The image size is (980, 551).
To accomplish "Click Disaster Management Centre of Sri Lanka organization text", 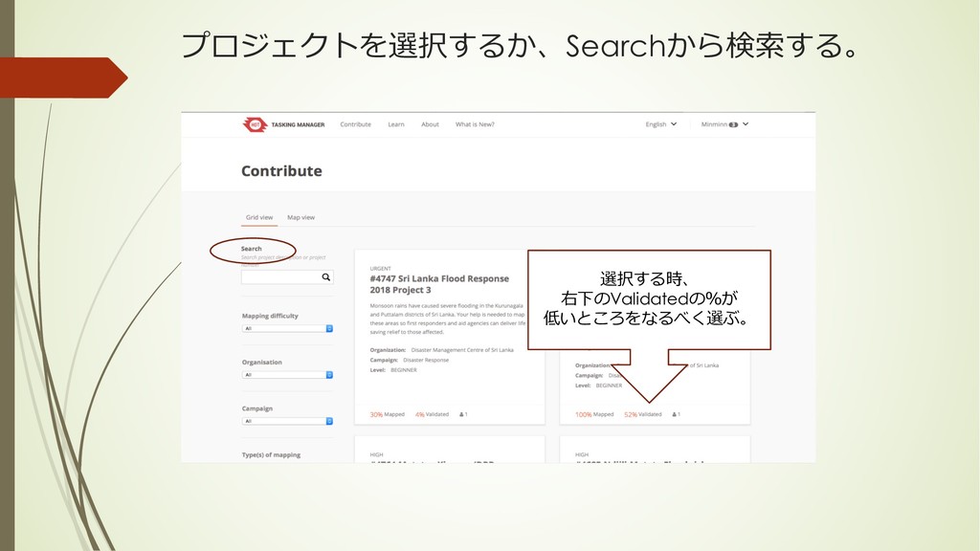I will pyautogui.click(x=462, y=350).
